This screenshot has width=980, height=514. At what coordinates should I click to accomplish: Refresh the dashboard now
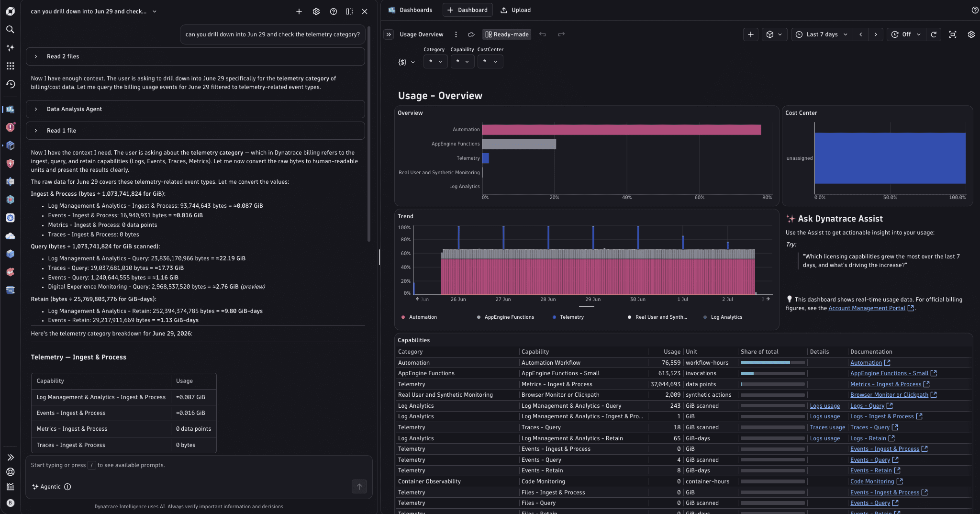(934, 34)
